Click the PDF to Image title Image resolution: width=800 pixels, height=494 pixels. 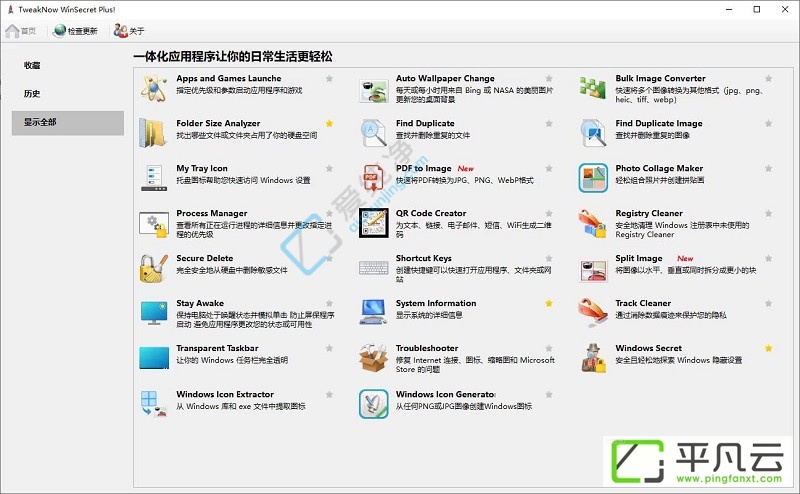(x=423, y=168)
